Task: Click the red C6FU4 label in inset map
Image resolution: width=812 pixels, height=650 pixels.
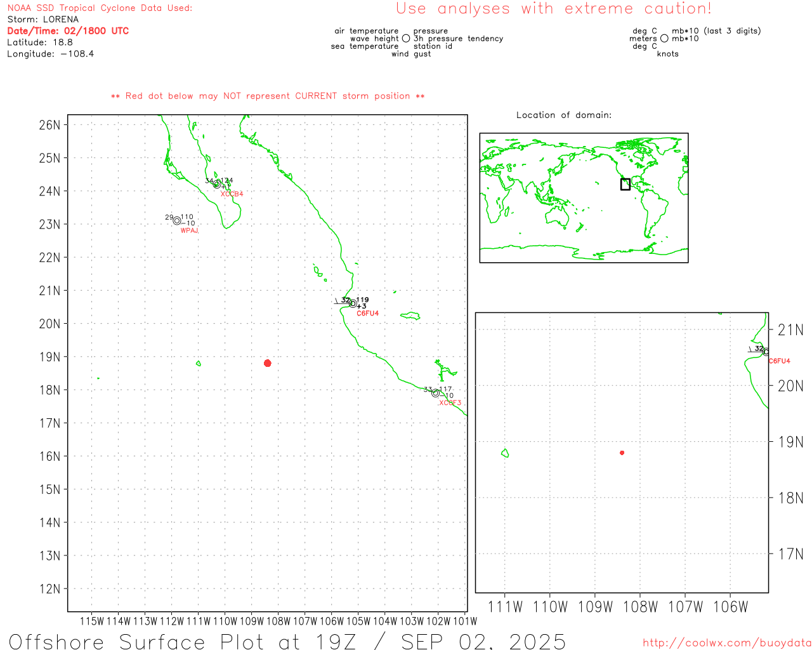Action: pyautogui.click(x=780, y=361)
